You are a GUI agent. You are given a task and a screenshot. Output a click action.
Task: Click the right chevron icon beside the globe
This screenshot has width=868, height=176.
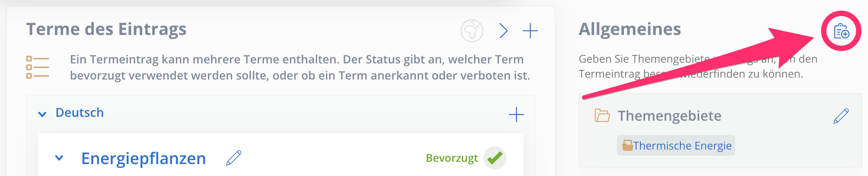point(503,31)
